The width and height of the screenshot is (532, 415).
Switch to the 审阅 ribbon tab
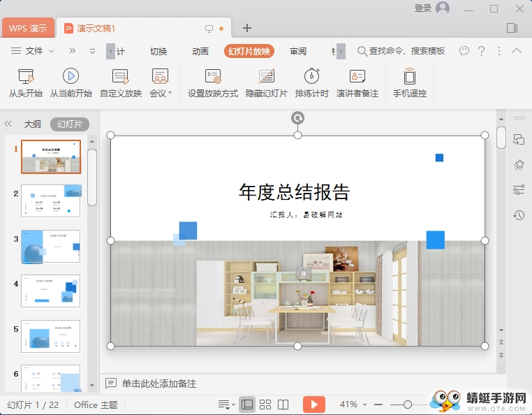pyautogui.click(x=298, y=51)
